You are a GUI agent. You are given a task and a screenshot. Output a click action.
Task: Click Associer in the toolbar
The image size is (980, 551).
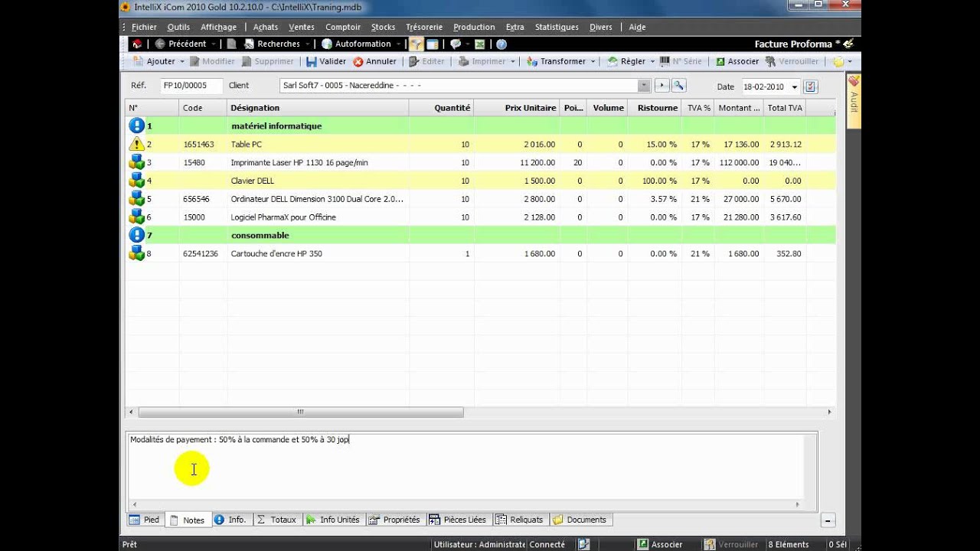tap(737, 61)
